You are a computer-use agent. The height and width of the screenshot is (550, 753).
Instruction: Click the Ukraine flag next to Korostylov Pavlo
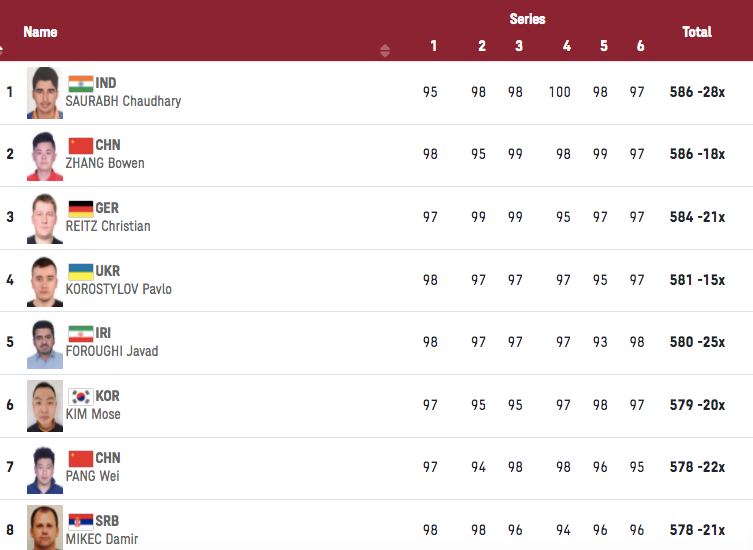click(80, 271)
